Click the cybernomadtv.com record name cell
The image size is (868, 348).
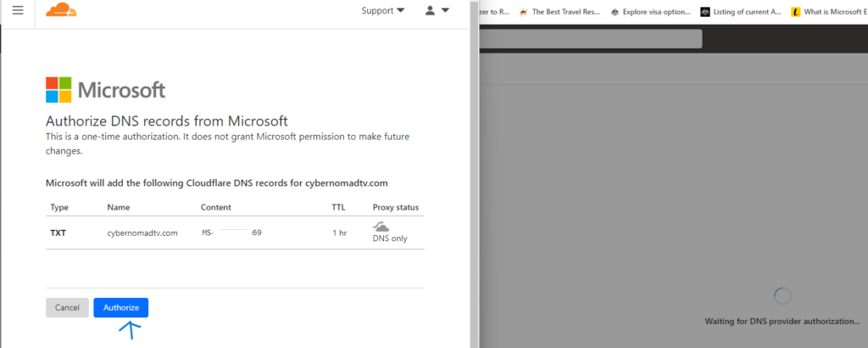point(142,233)
